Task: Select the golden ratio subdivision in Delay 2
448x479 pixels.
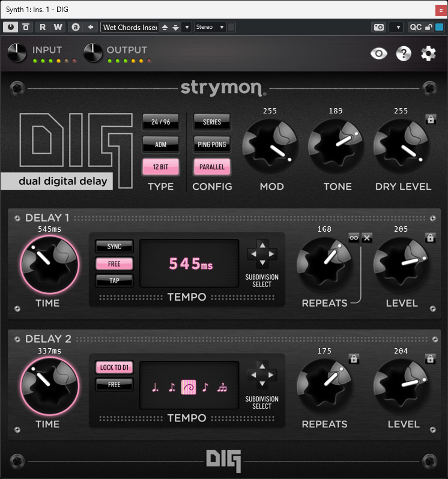Action: [189, 387]
